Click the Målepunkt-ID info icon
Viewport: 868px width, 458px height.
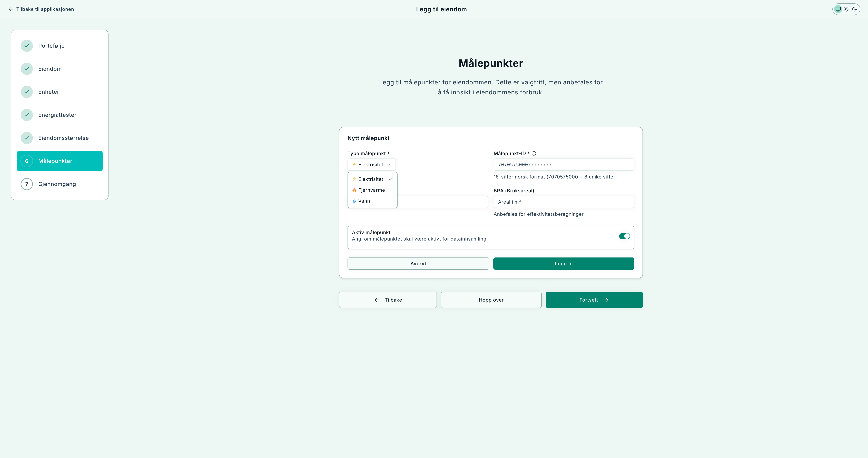tap(534, 153)
